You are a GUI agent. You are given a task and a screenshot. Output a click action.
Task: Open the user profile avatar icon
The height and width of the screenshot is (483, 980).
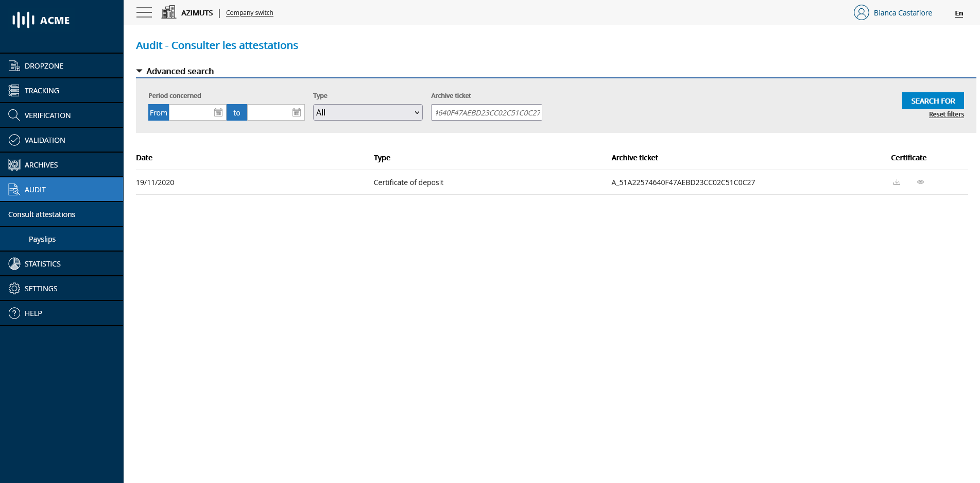coord(861,12)
